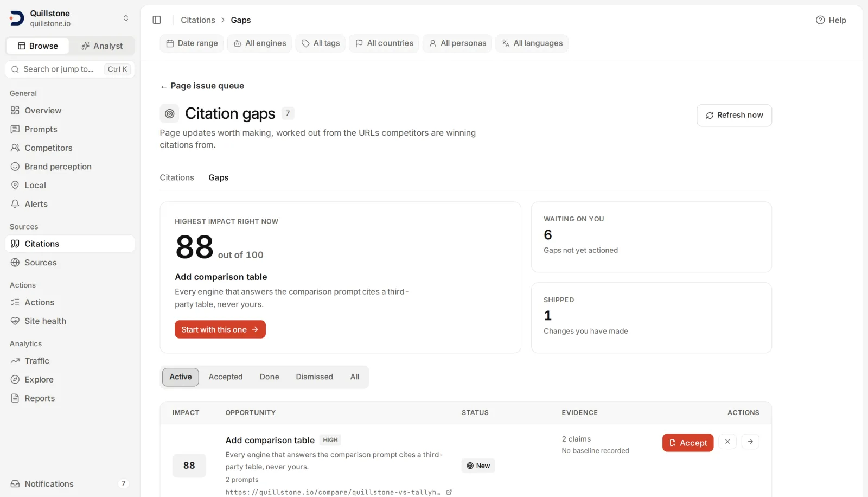Screen dimensions: 868x497
Task: Open Local in the sidebar
Action: 70,186
